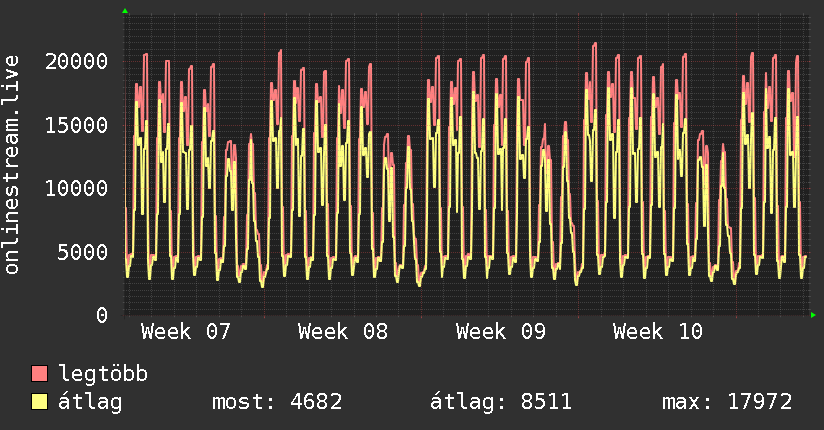This screenshot has height=430, width=824.
Task: Click the tallest red peak above Week 10
Action: coord(595,44)
